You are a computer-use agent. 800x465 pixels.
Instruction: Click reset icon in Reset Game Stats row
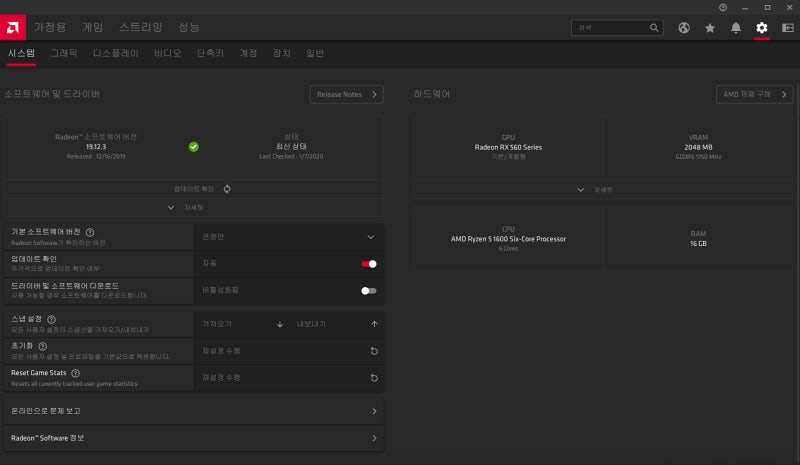pos(374,378)
